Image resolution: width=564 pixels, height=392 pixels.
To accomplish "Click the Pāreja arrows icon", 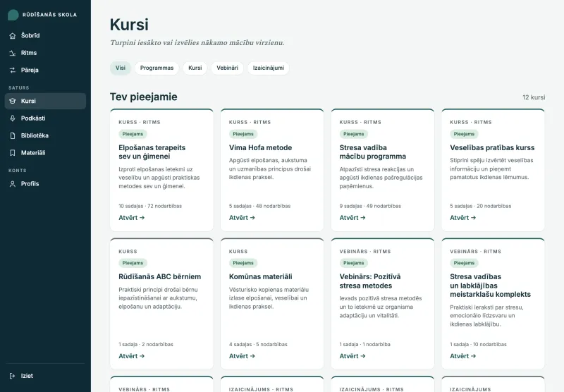I will pos(13,70).
